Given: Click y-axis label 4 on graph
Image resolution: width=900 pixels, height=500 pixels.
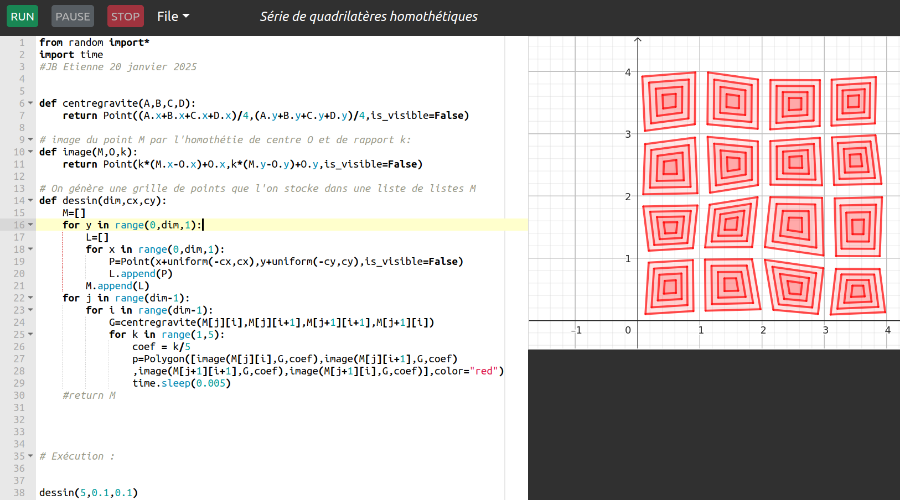Looking at the screenshot, I should pos(628,72).
